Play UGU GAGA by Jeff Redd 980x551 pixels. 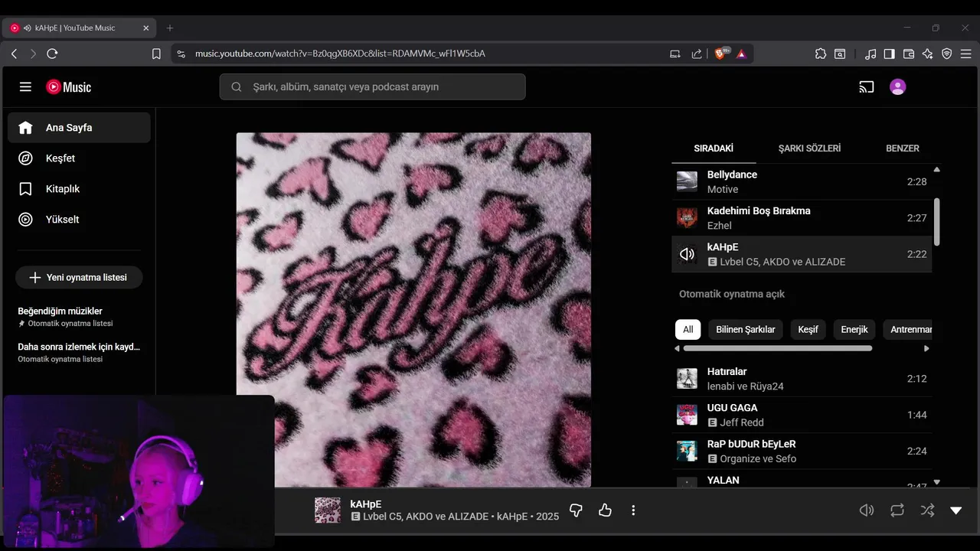[802, 415]
